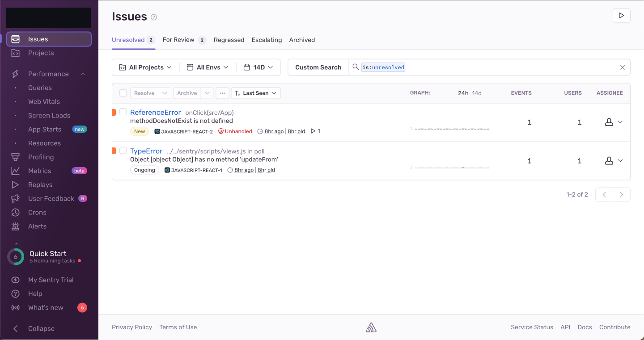The height and width of the screenshot is (340, 644).
Task: Click the play button at top right
Action: 621,16
